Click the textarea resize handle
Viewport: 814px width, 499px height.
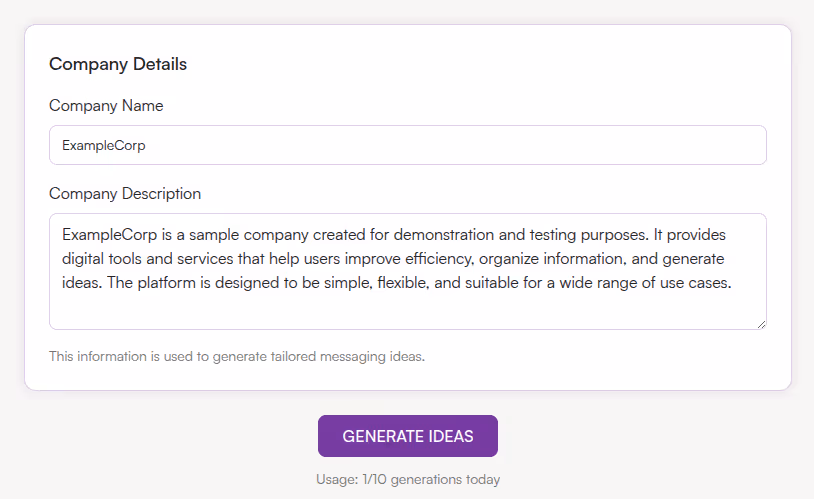pyautogui.click(x=761, y=323)
